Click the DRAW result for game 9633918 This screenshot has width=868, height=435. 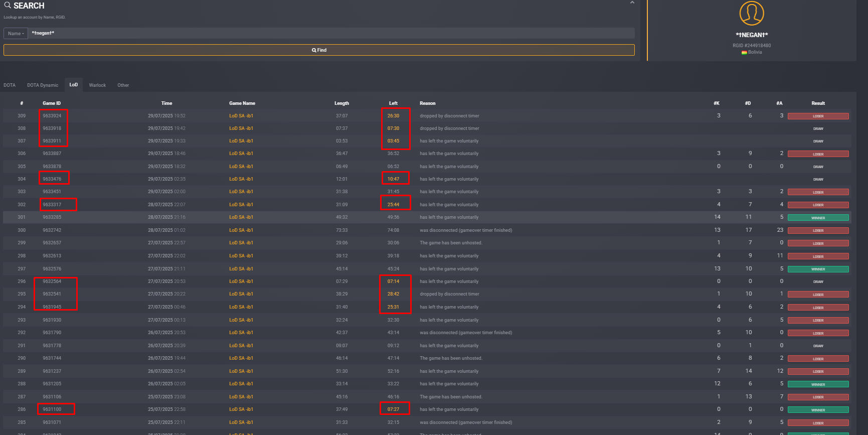pyautogui.click(x=818, y=129)
